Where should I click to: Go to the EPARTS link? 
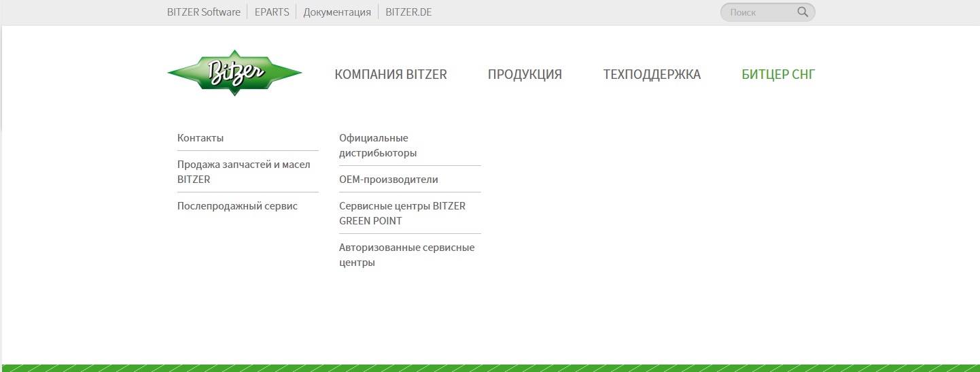(x=272, y=12)
